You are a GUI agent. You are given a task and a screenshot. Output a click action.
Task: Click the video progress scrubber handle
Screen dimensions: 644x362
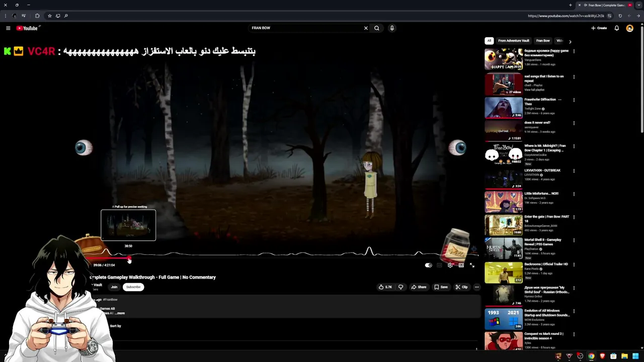[129, 259]
